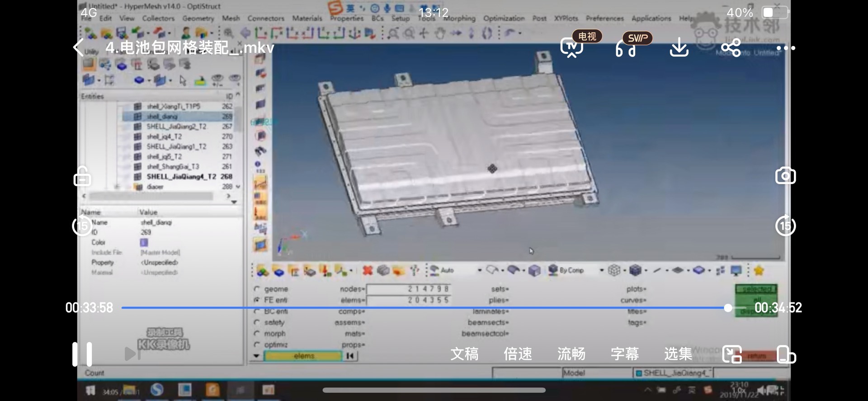This screenshot has height=401, width=868.
Task: Click the video progress slider knob
Action: tap(728, 308)
